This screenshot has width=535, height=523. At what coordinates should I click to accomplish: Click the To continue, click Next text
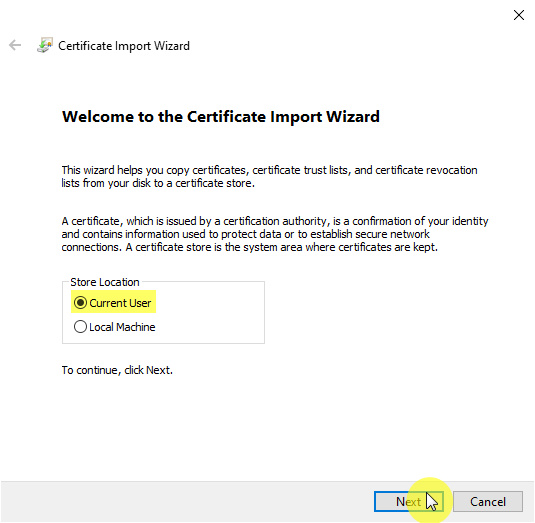click(x=117, y=370)
